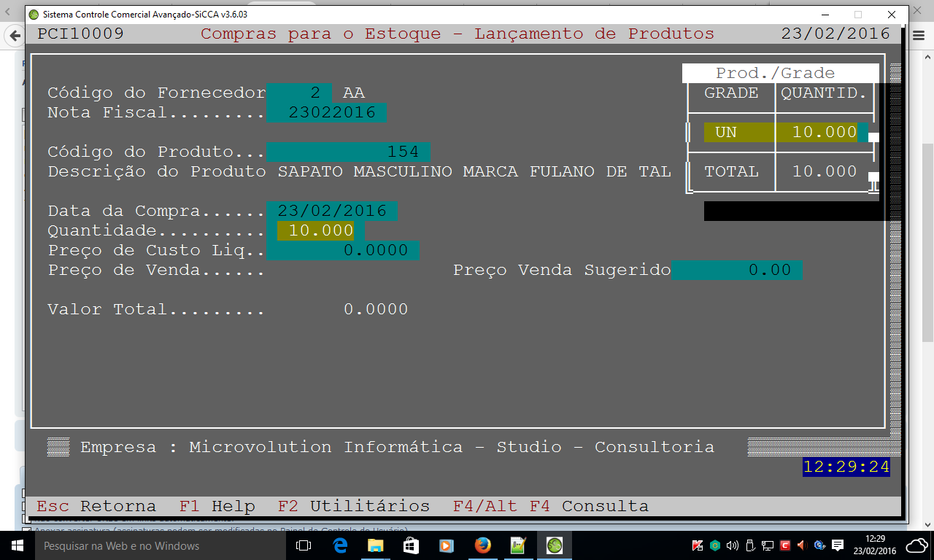Click the back arrow in the browser behind

pos(13,35)
